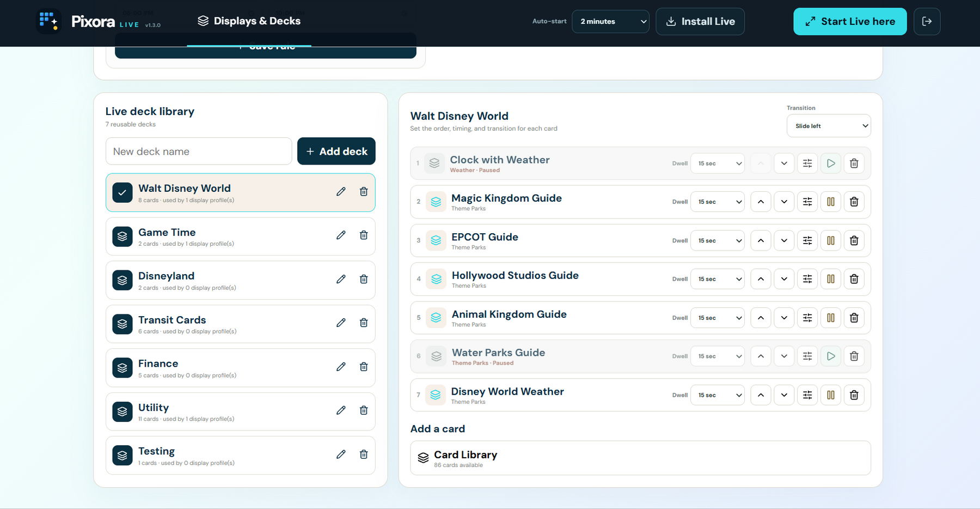The image size is (980, 509).
Task: Edit the Finance deck name
Action: coord(341,367)
